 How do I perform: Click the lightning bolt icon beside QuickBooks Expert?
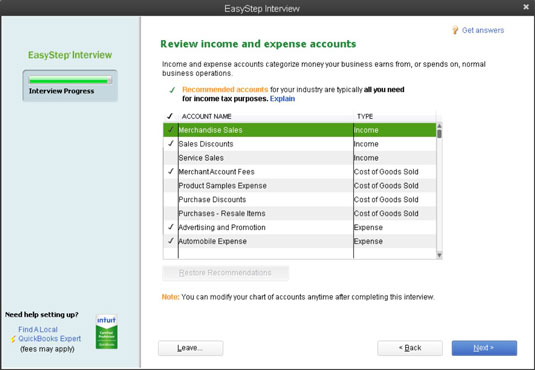point(13,339)
